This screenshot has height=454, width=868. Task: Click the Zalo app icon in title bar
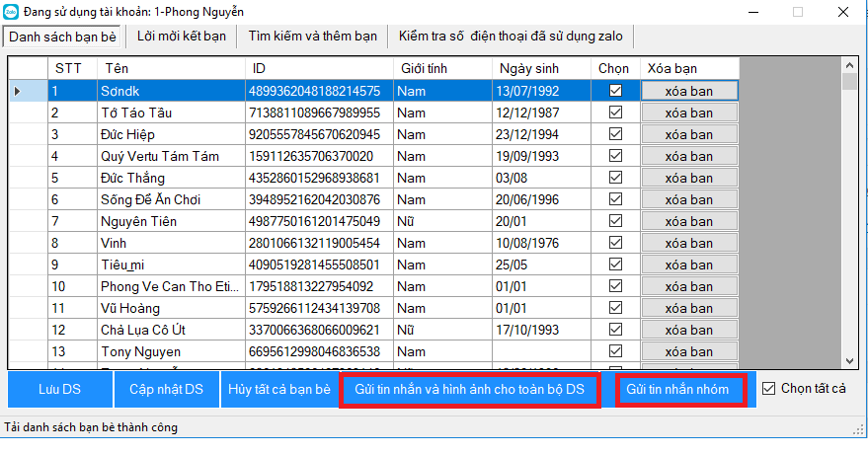11,11
